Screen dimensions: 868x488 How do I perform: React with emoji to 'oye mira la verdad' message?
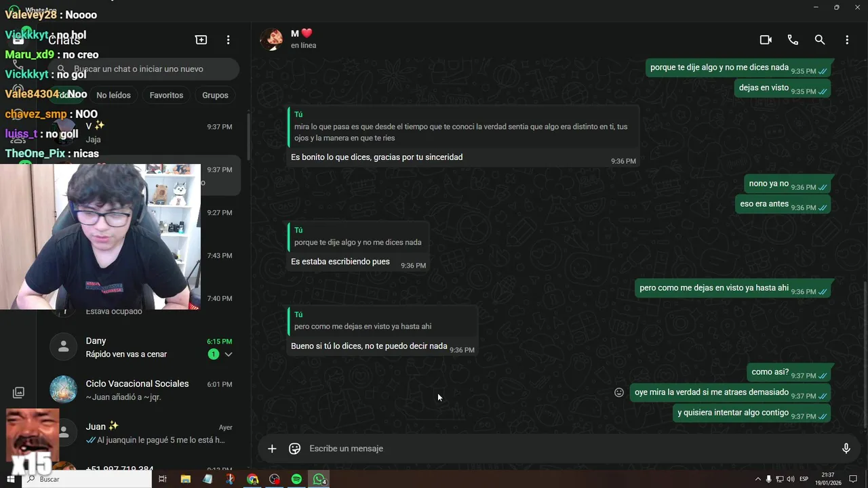point(619,392)
